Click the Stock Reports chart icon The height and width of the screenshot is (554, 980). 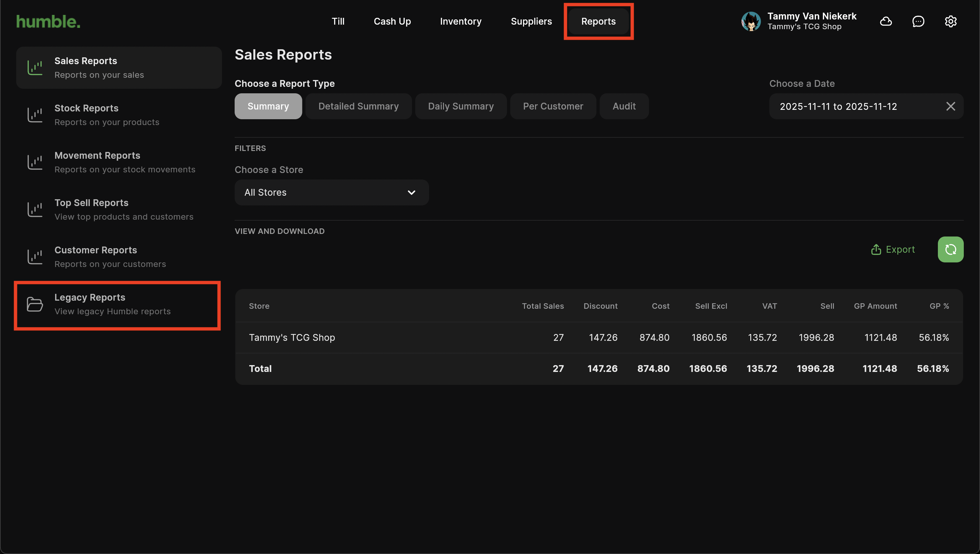[x=35, y=115]
